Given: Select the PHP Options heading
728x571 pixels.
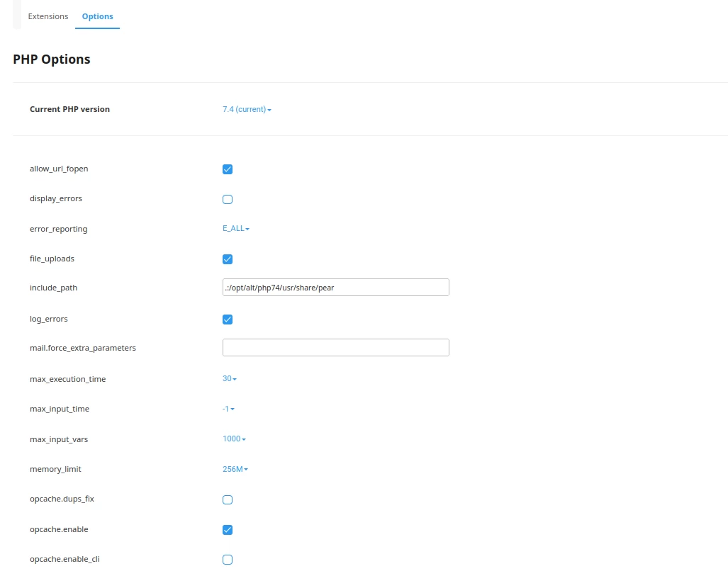Looking at the screenshot, I should coord(51,59).
